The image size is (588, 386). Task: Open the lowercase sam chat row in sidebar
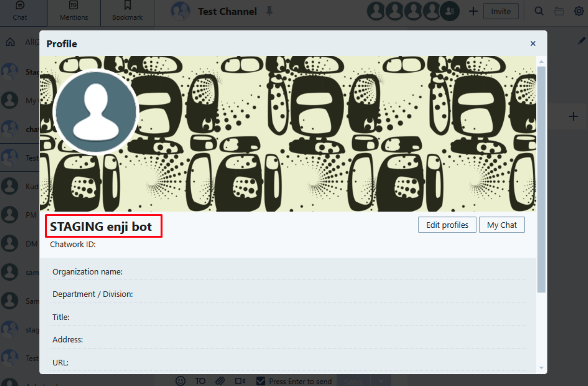(20, 272)
